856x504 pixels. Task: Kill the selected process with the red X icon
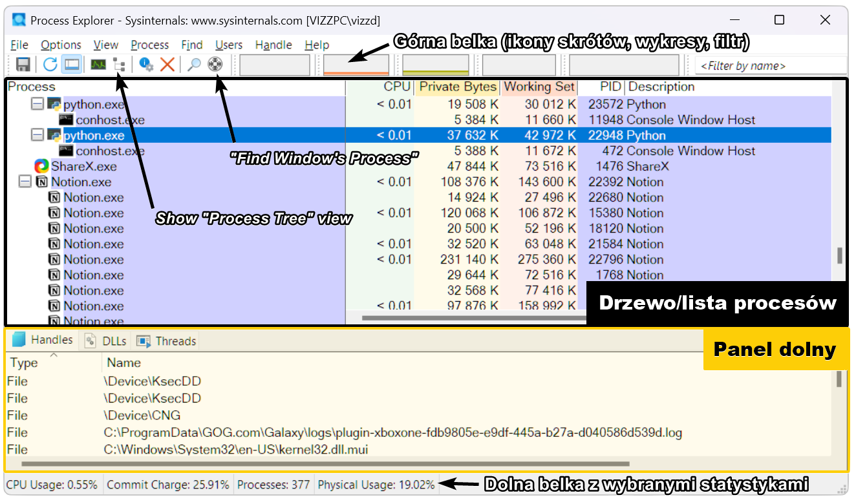click(167, 65)
